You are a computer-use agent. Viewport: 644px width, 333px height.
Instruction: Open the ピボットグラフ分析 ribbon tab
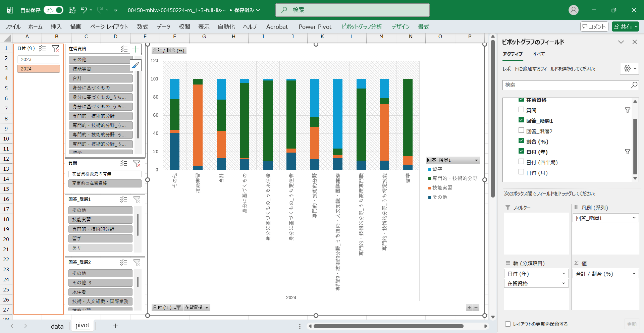[x=362, y=27]
